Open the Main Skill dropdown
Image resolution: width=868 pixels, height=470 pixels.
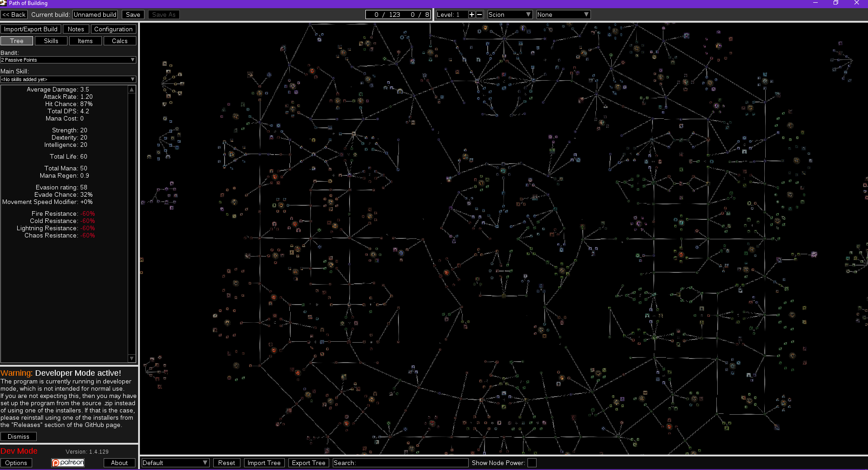click(68, 79)
